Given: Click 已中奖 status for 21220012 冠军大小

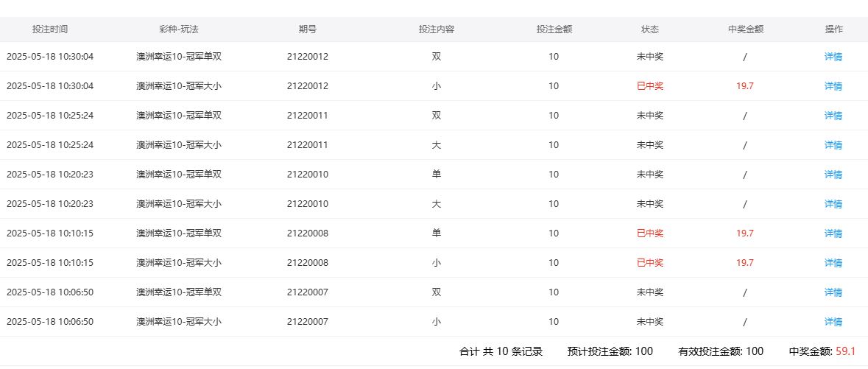Looking at the screenshot, I should pyautogui.click(x=650, y=86).
